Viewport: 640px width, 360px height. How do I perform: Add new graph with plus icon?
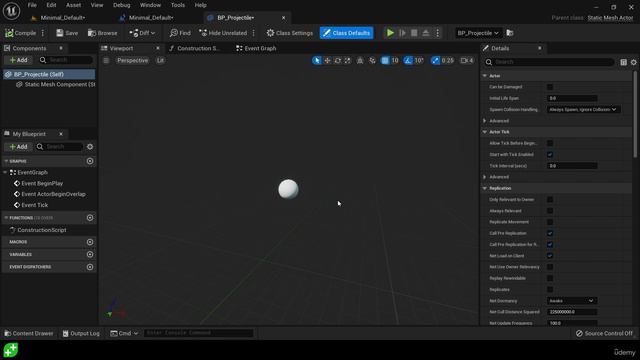[x=90, y=161]
